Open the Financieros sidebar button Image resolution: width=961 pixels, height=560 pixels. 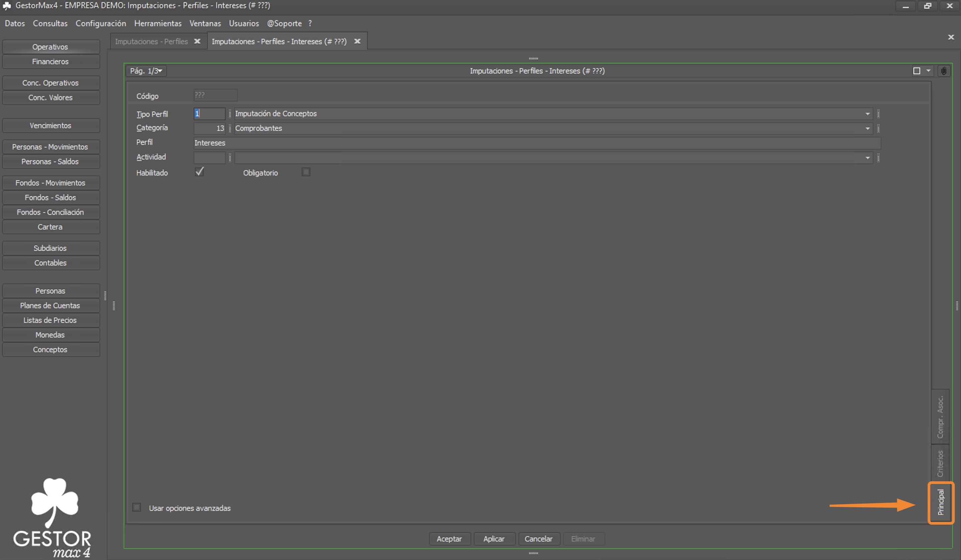pos(50,61)
